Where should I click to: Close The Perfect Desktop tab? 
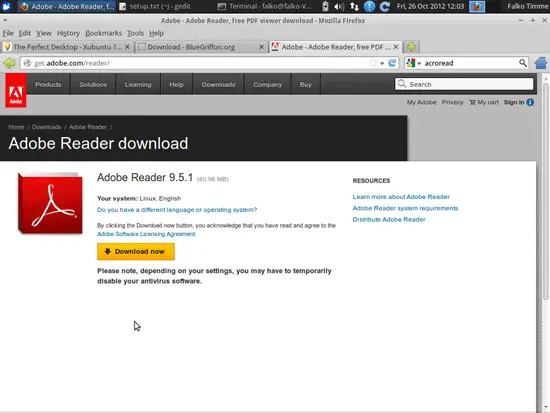pyautogui.click(x=127, y=47)
